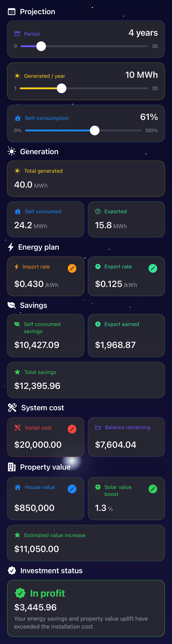Click the System cost tools icon
This screenshot has height=644, width=172.
pyautogui.click(x=12, y=407)
